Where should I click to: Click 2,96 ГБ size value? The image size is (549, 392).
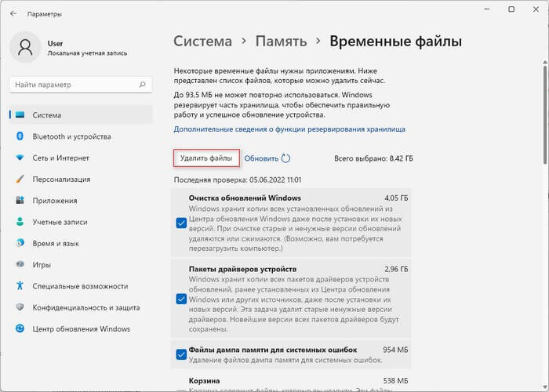pos(396,269)
